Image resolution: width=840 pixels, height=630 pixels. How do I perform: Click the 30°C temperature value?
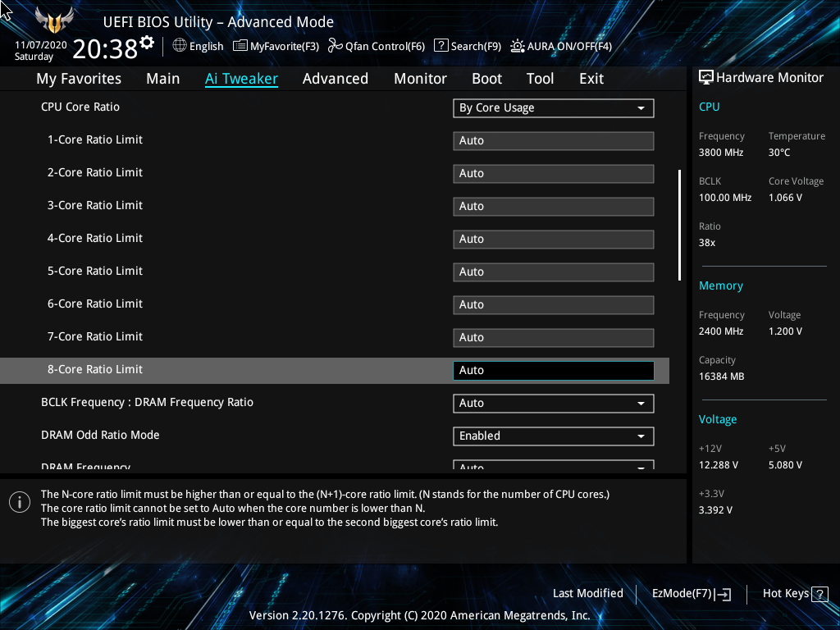779,153
